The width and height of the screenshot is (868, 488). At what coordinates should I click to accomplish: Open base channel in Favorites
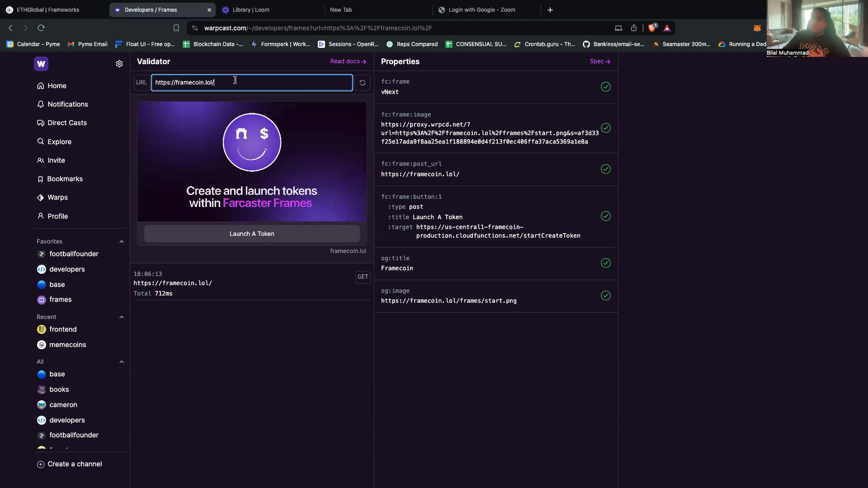point(51,285)
